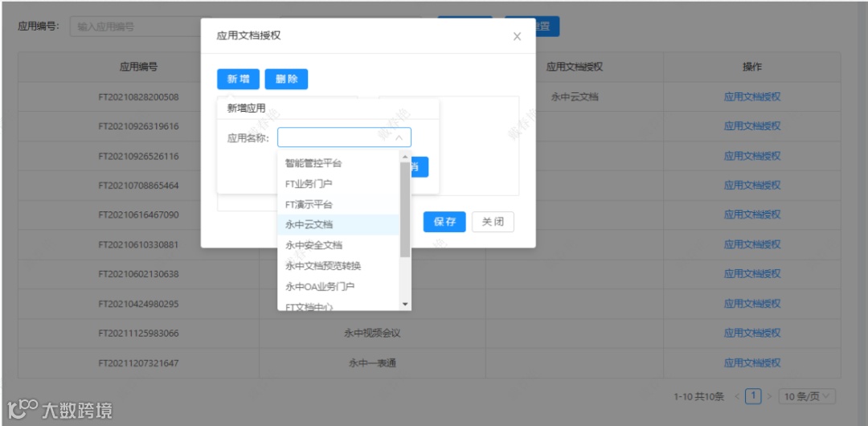Click cell FT20210926319616
This screenshot has width=868, height=426.
pyautogui.click(x=138, y=126)
